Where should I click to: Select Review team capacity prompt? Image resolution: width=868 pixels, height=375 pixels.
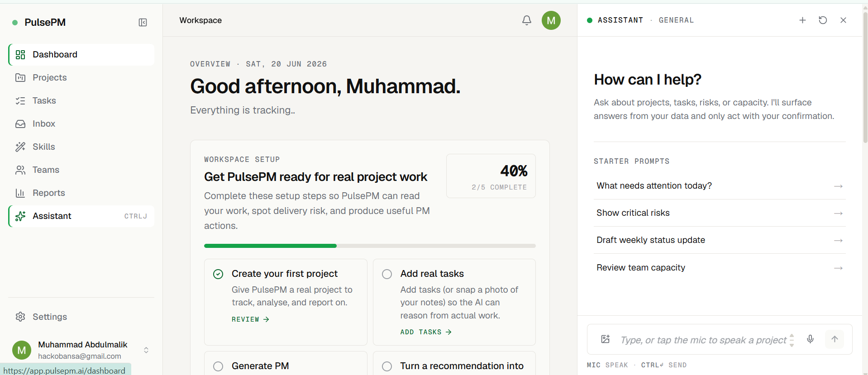[720, 268]
